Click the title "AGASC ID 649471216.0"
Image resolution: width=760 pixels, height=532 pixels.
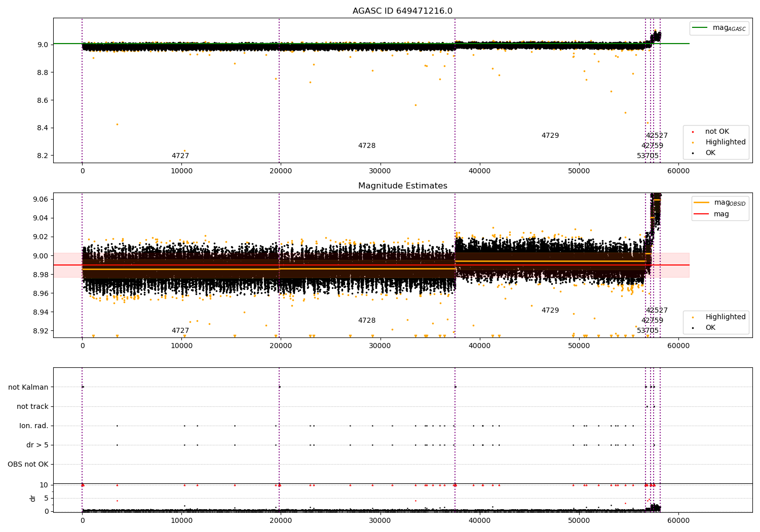[402, 11]
